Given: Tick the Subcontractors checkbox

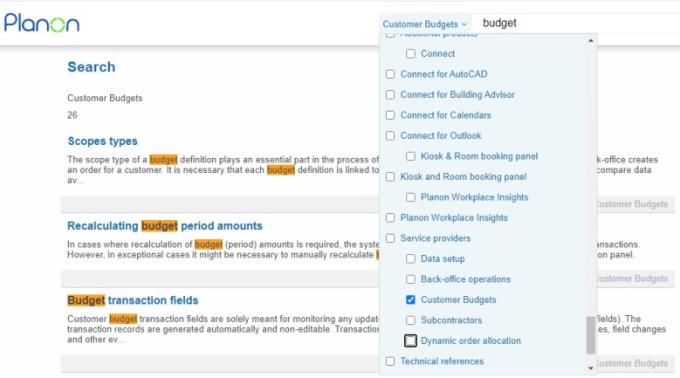Looking at the screenshot, I should tap(410, 320).
